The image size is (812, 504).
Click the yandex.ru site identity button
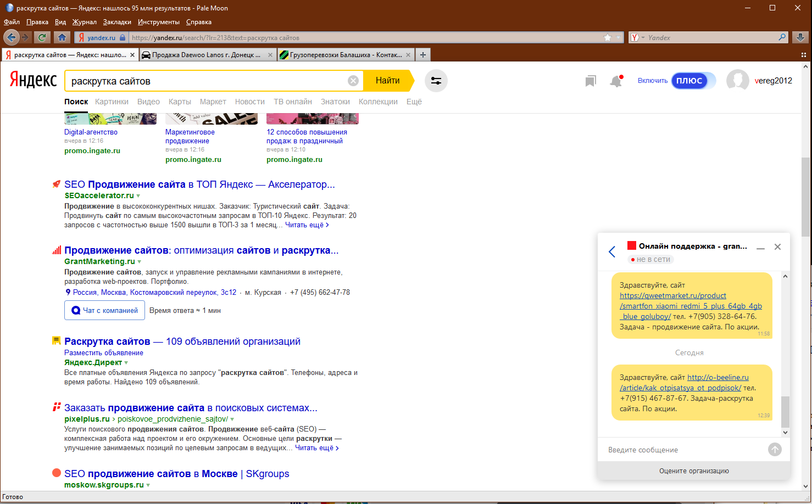102,37
